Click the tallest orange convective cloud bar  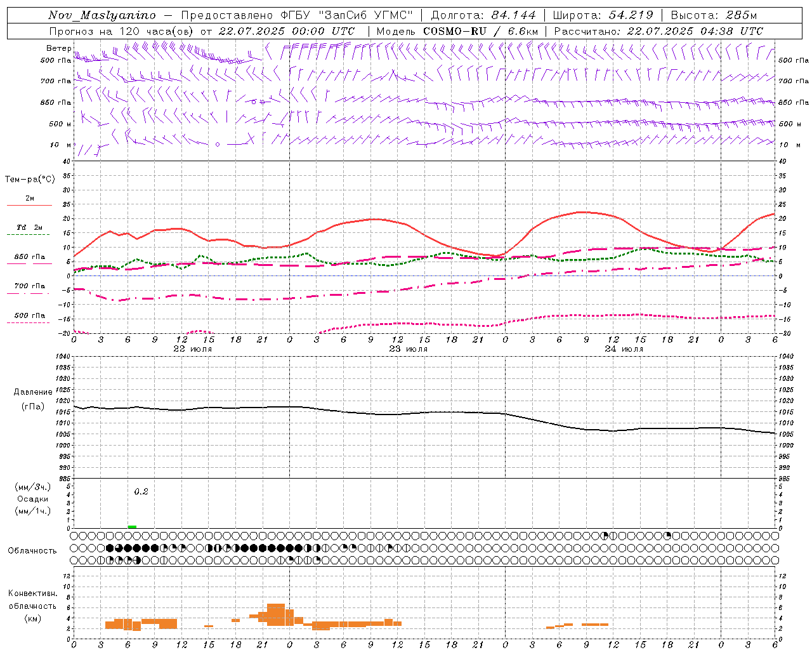tap(276, 614)
